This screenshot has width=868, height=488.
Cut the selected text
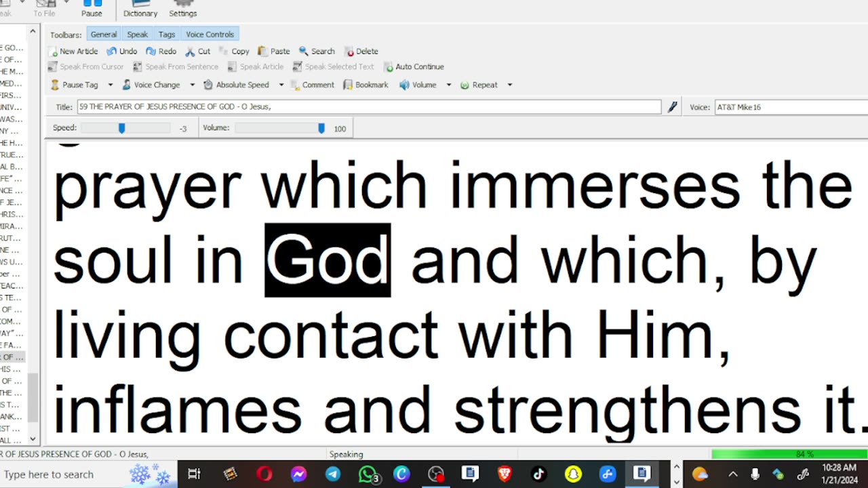click(198, 52)
